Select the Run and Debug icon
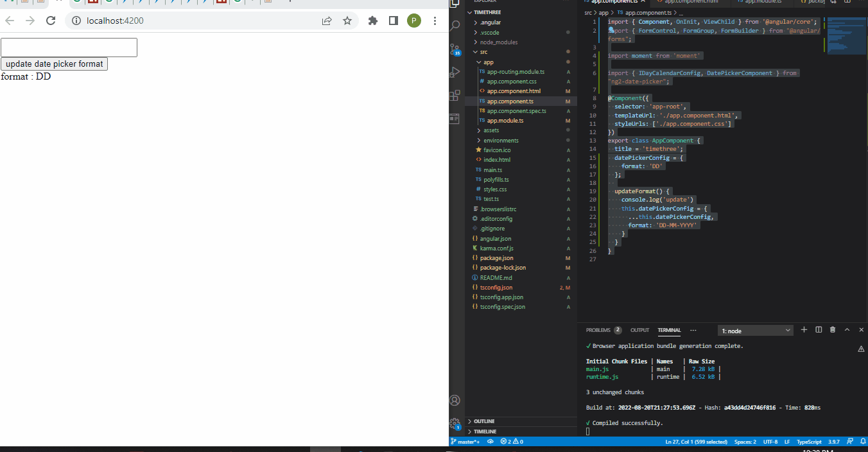Image resolution: width=868 pixels, height=452 pixels. point(455,71)
